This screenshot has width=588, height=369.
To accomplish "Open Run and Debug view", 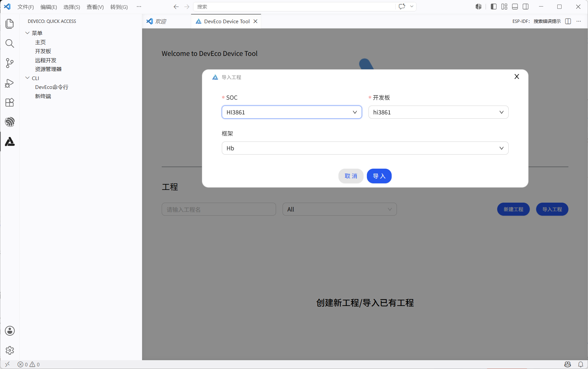I will (x=10, y=83).
